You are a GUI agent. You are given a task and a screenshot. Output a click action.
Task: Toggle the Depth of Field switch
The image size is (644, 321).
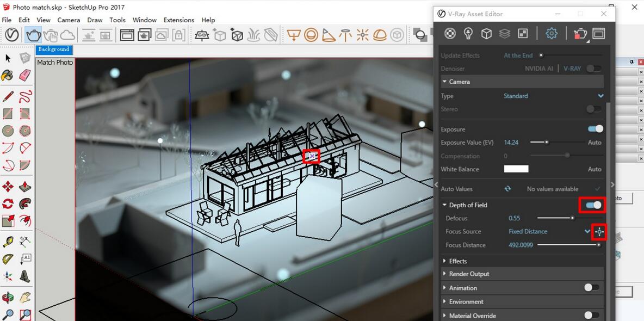593,205
